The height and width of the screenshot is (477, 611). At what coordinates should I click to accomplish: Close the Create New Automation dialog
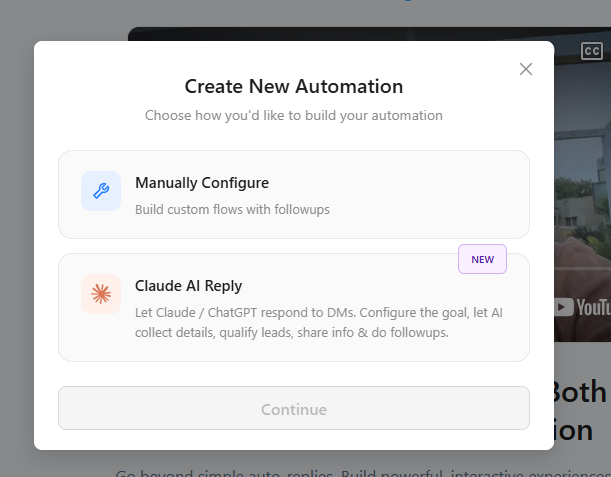[x=526, y=69]
